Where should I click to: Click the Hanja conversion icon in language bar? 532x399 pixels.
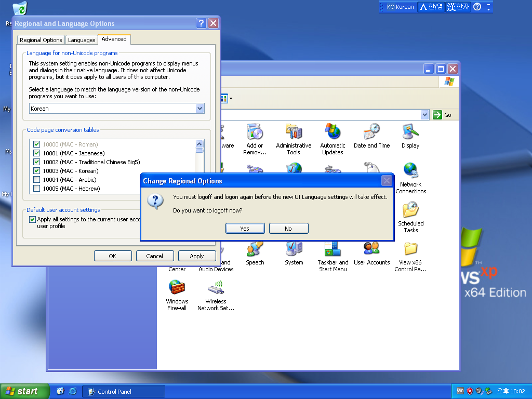click(x=458, y=7)
